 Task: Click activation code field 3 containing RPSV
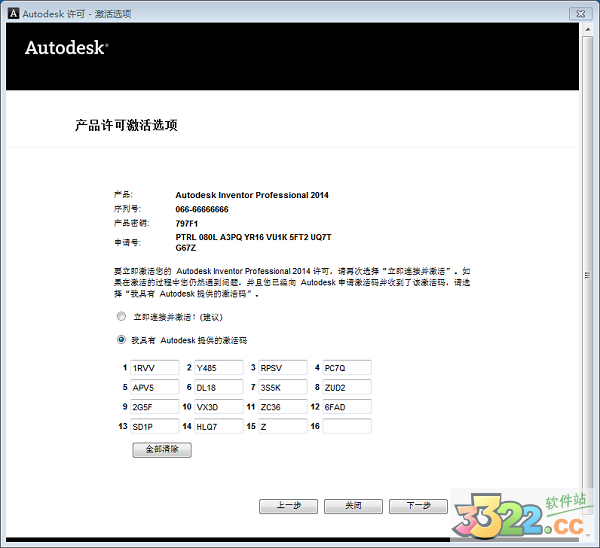[283, 368]
